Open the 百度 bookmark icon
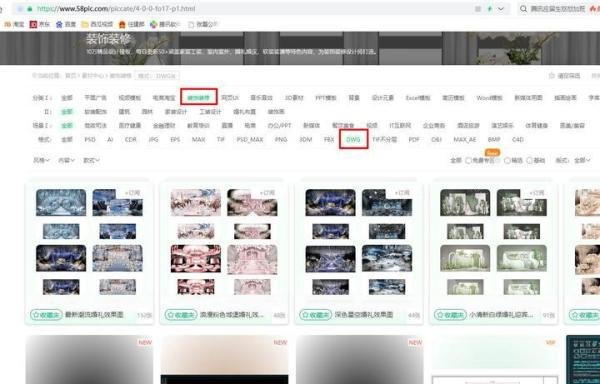This screenshot has height=384, width=600. [59, 24]
